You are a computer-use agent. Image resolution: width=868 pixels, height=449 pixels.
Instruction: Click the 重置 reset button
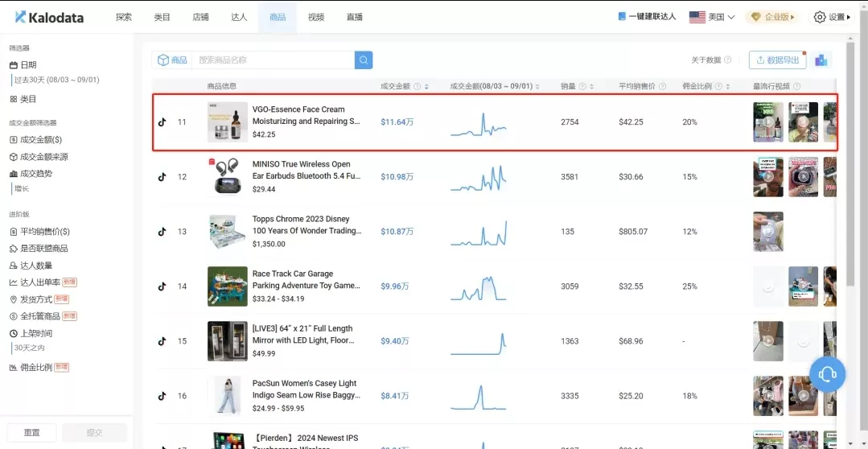click(31, 432)
